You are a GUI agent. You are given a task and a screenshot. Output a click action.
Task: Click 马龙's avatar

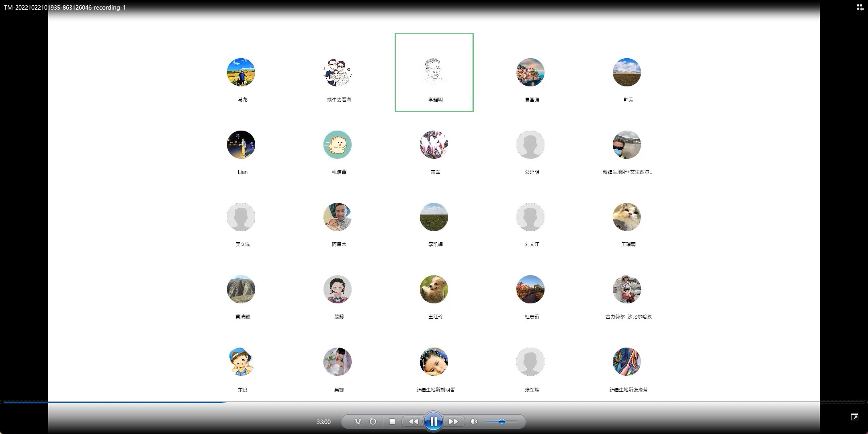click(x=241, y=72)
